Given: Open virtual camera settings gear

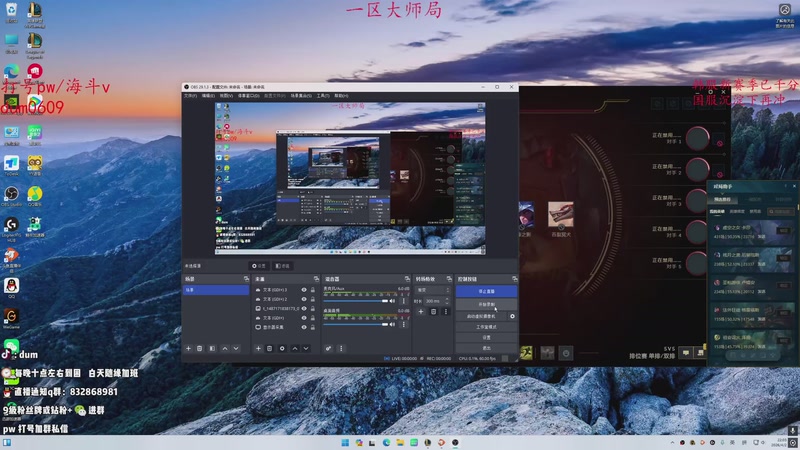Looking at the screenshot, I should click(x=513, y=316).
